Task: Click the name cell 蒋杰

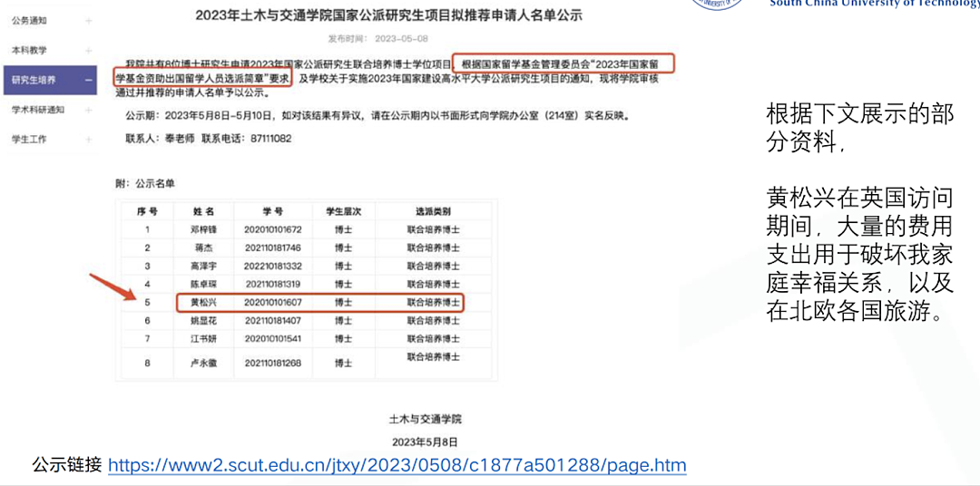Action: [x=204, y=248]
